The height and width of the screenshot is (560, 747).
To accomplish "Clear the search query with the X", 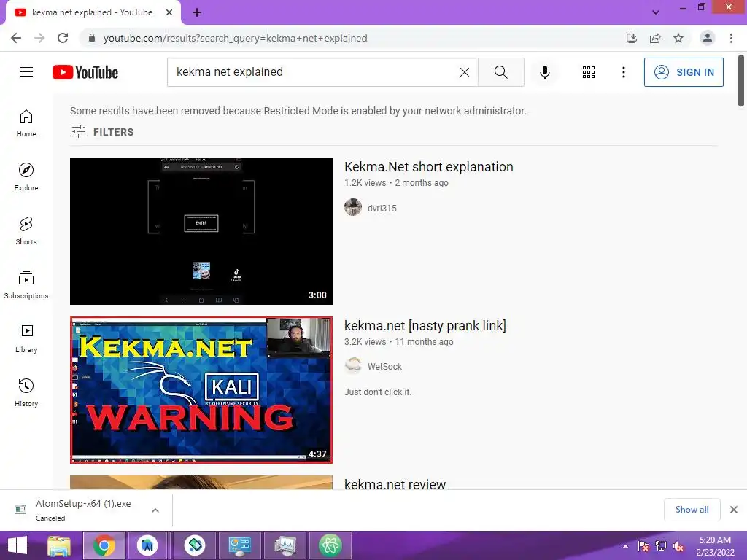I will click(465, 72).
